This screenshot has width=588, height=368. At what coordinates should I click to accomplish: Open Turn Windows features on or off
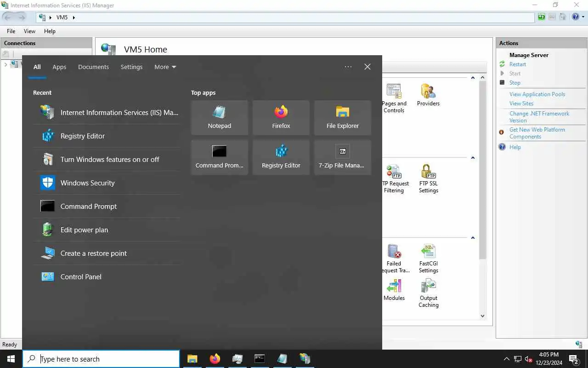click(106, 159)
